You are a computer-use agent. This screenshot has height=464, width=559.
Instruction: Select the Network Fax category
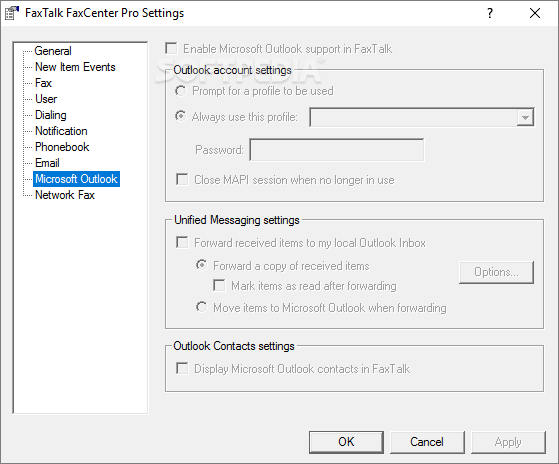click(x=65, y=195)
